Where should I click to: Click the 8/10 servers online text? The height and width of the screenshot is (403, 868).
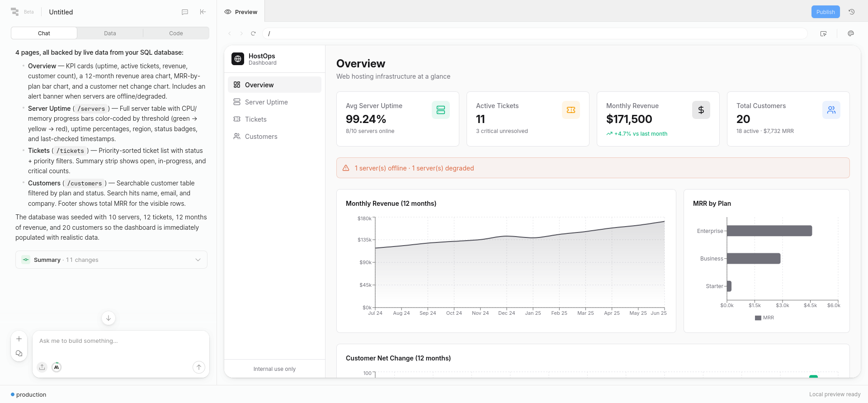370,131
